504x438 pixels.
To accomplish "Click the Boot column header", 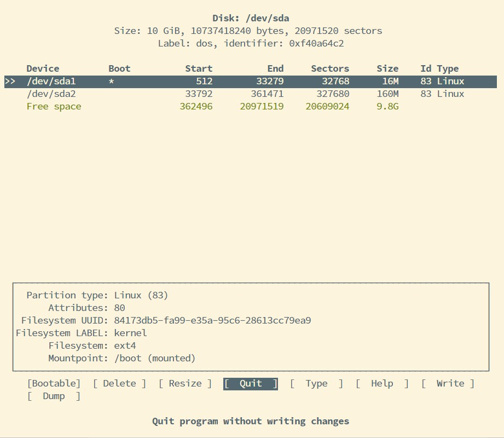I will point(119,68).
